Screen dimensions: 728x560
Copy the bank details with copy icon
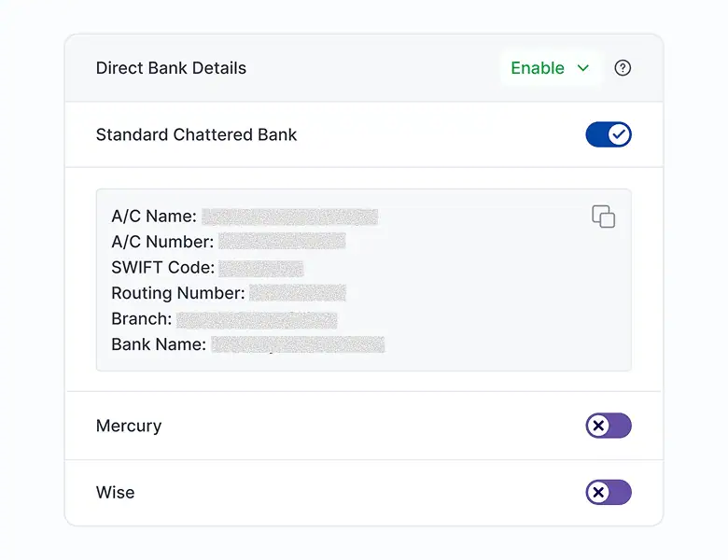click(604, 217)
